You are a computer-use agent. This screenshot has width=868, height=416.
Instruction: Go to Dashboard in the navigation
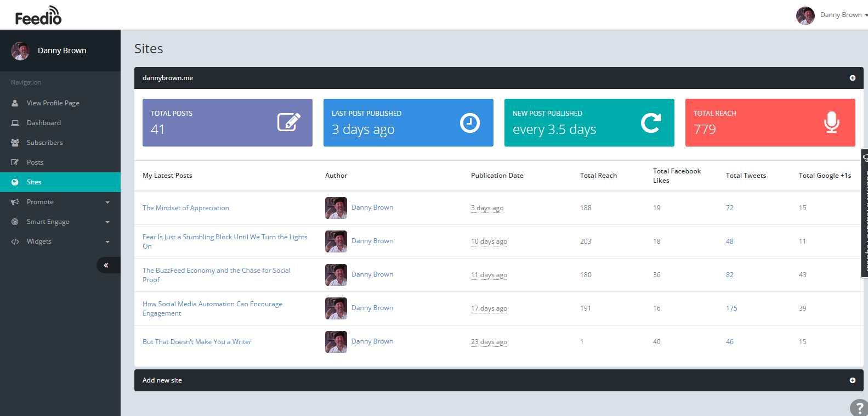pos(44,123)
